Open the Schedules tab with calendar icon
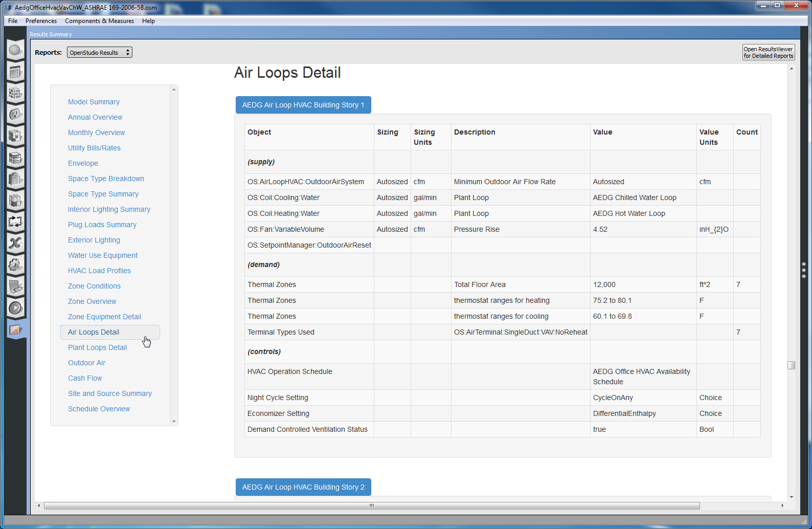Screen dimensions: 812x529 click(15, 72)
